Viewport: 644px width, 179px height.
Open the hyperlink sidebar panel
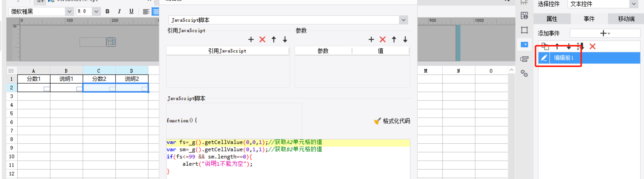tap(524, 73)
